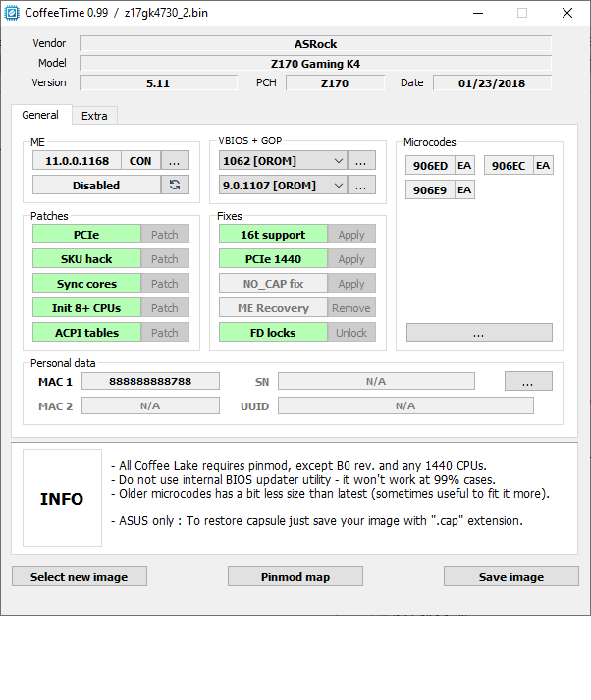Viewport: 591px width, 700px height.
Task: Toggle the FD locks fix indicator
Action: [273, 332]
